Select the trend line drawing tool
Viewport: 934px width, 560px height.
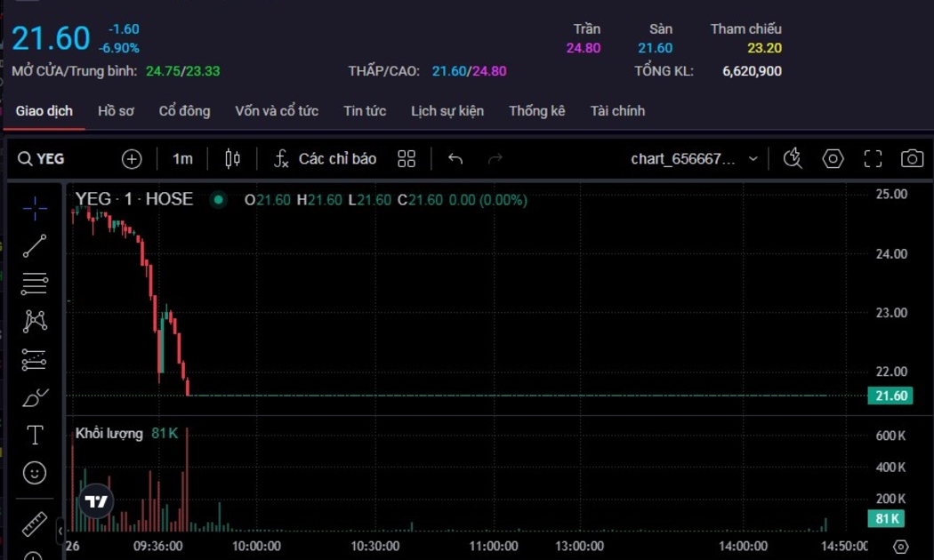point(35,246)
